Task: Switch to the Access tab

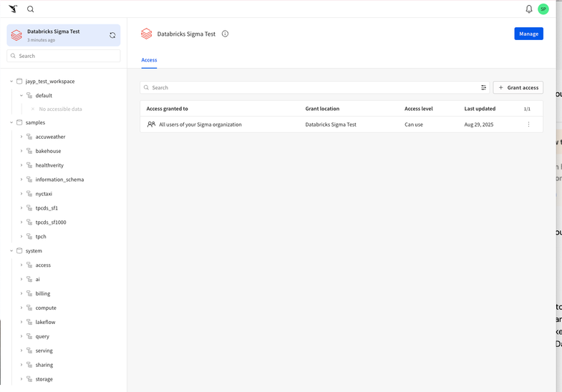Action: pos(149,60)
